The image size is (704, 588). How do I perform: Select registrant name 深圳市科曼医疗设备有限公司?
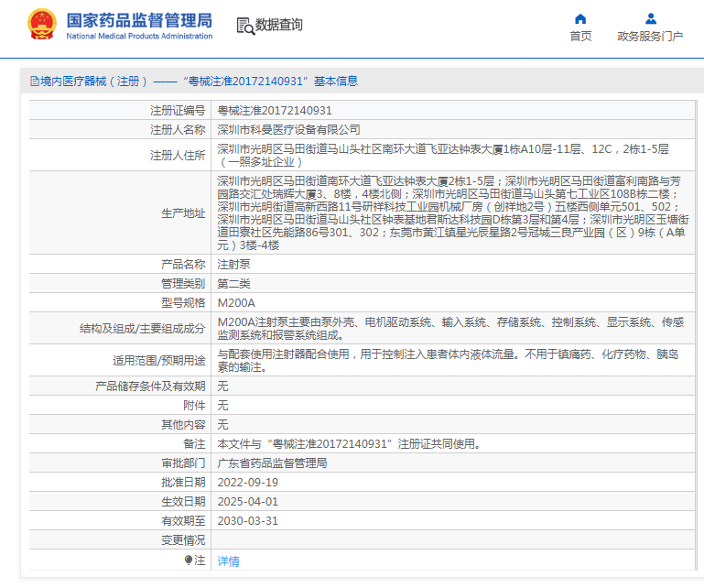288,130
